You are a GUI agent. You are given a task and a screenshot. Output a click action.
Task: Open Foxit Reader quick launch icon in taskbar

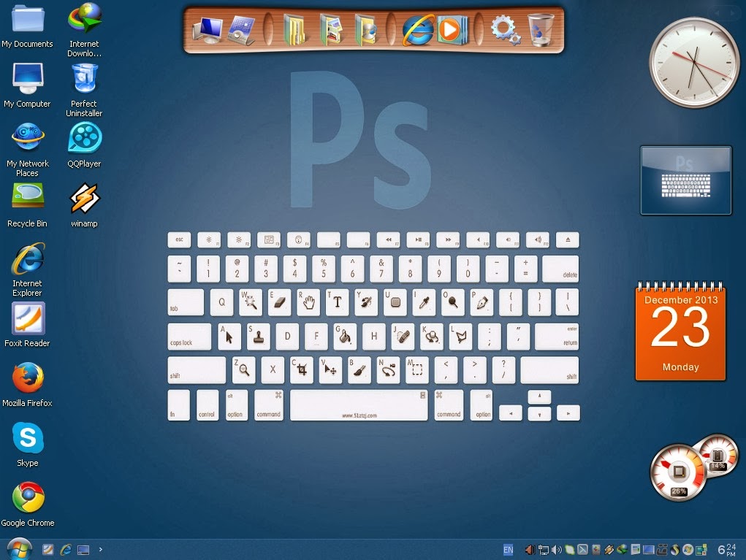pyautogui.click(x=47, y=550)
